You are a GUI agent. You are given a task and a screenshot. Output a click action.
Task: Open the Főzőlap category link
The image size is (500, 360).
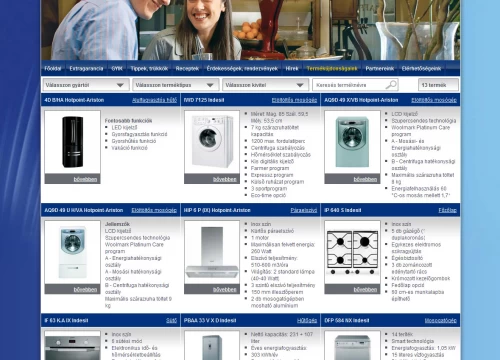tap(447, 210)
